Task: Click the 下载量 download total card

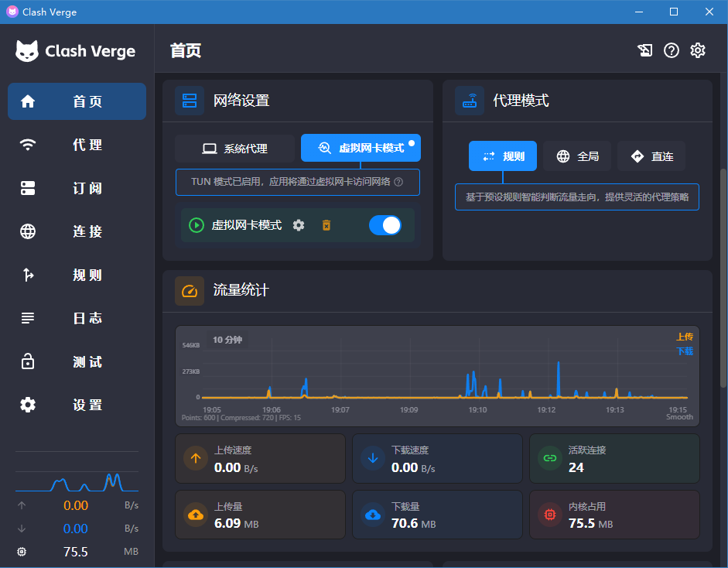Action: point(437,515)
